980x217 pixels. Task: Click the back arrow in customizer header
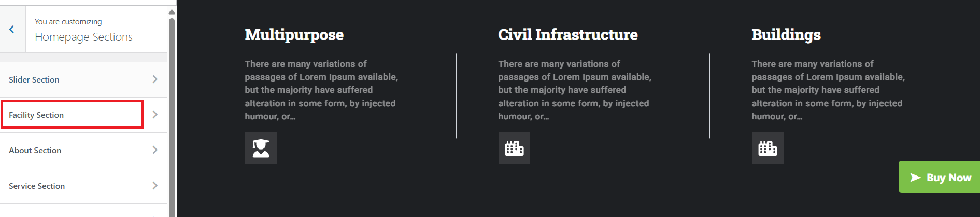tap(12, 30)
